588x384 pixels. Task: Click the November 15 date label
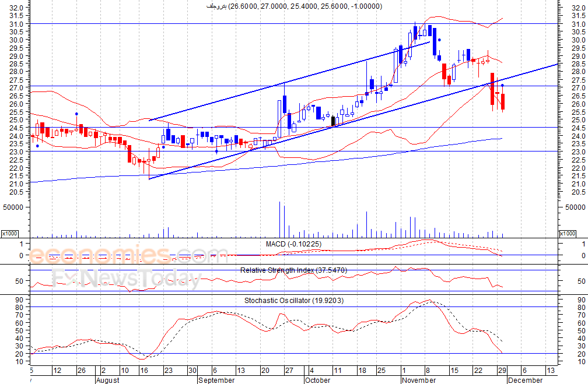(x=454, y=371)
